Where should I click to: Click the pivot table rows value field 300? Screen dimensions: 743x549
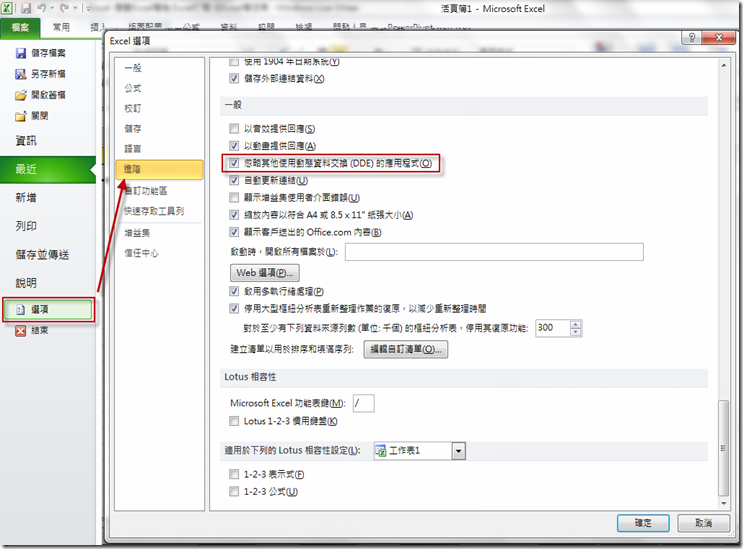pyautogui.click(x=553, y=328)
